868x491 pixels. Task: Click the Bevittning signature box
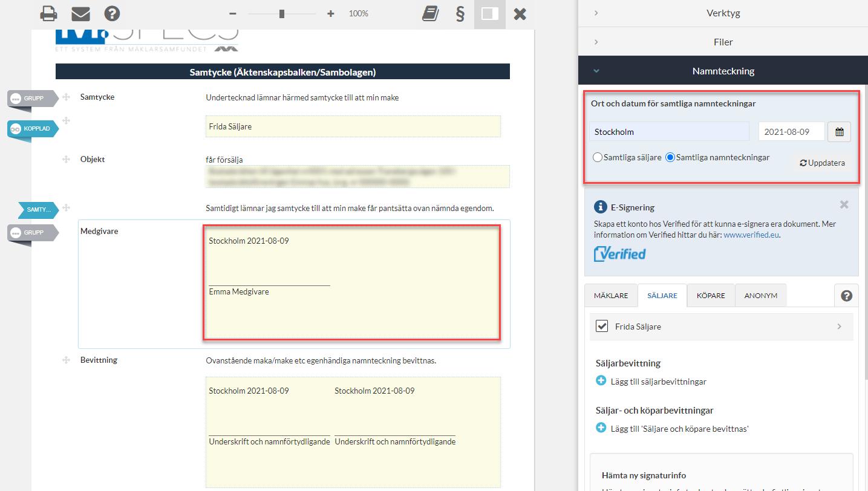[x=353, y=432]
